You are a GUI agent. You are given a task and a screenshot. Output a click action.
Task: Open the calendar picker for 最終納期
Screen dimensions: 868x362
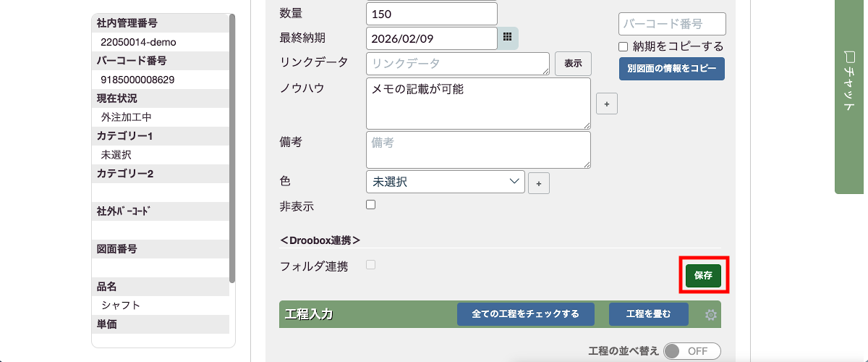(508, 38)
